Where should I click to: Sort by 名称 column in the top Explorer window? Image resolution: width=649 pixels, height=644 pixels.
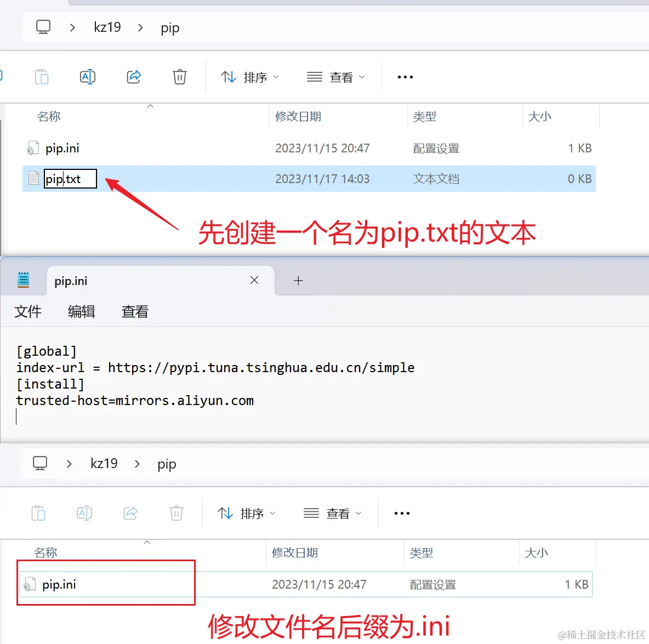click(49, 116)
